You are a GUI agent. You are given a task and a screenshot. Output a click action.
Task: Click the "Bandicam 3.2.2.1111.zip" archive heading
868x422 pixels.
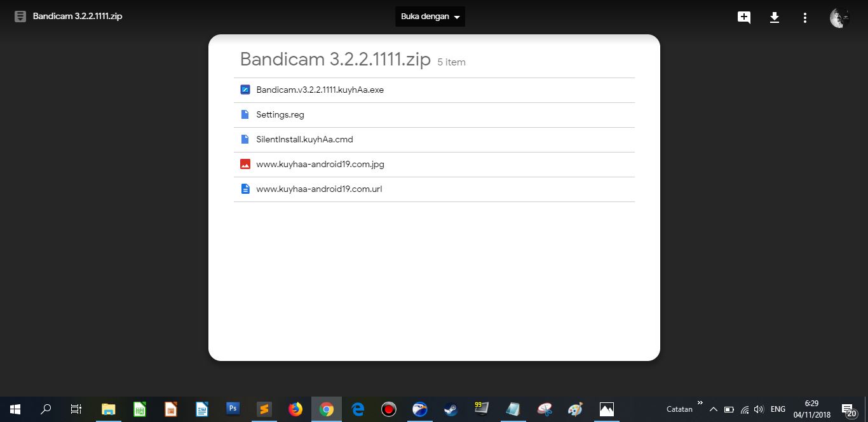tap(336, 59)
